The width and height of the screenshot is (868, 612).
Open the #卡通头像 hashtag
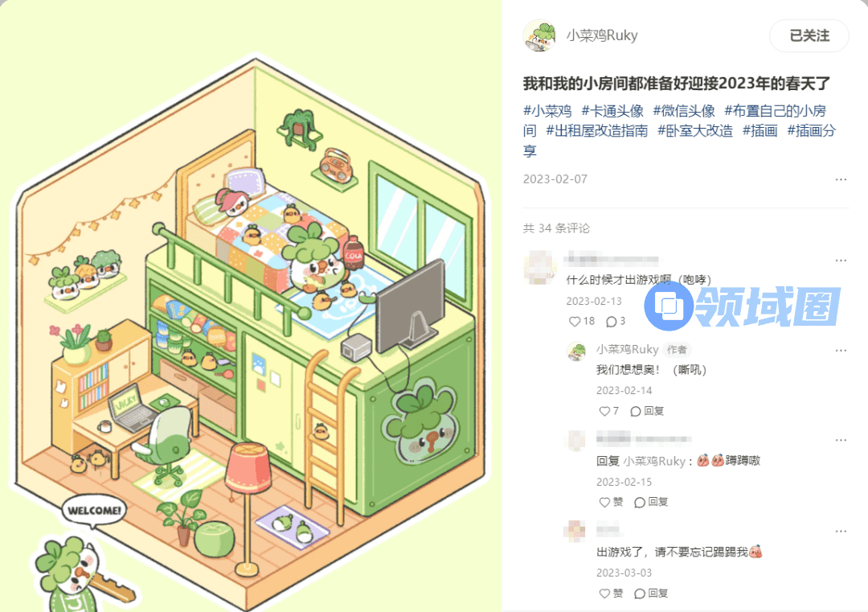612,111
